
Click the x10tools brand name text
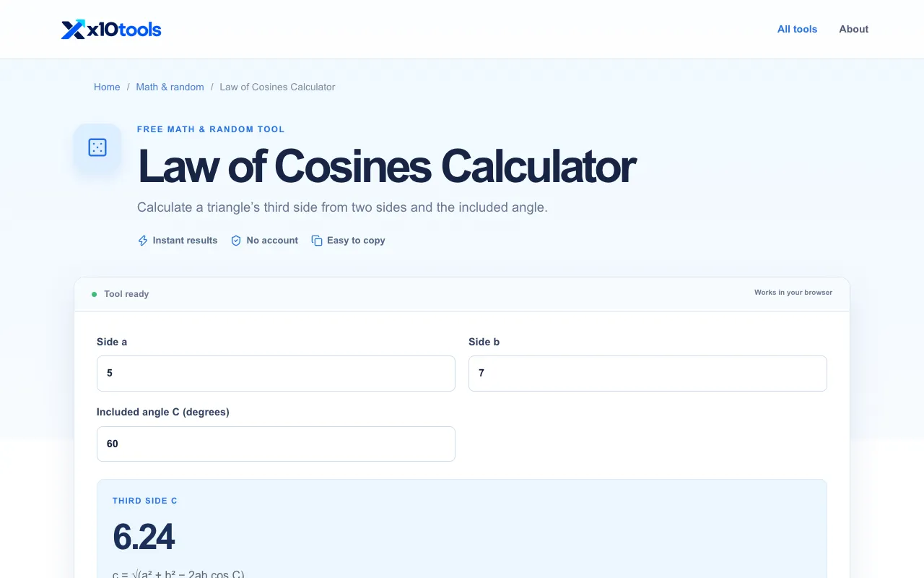tap(124, 30)
